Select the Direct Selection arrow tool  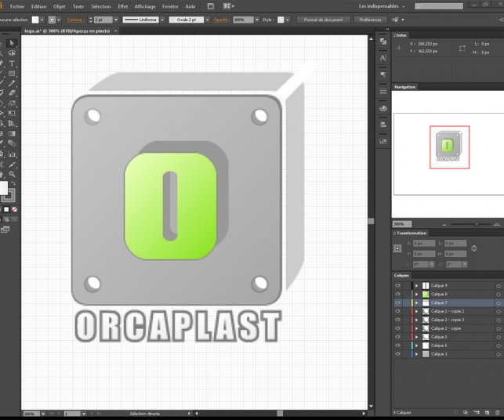pos(12,43)
